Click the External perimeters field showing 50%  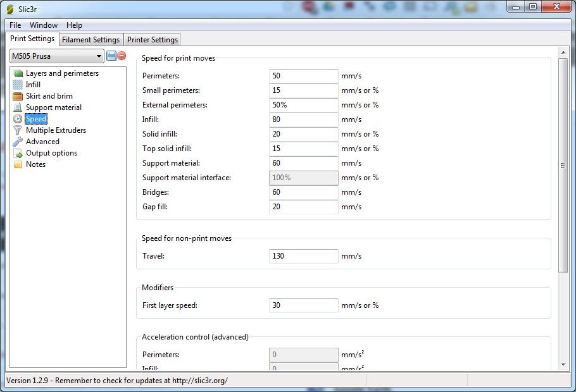tap(303, 105)
